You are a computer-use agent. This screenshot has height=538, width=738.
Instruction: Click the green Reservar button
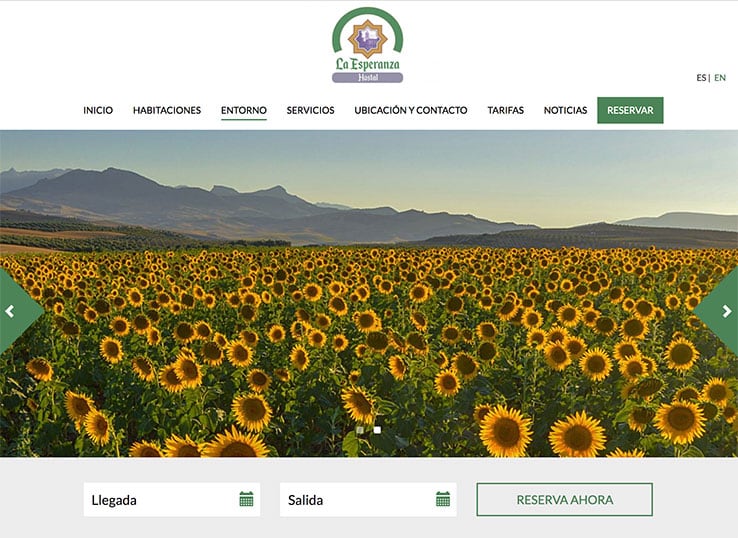pyautogui.click(x=630, y=110)
